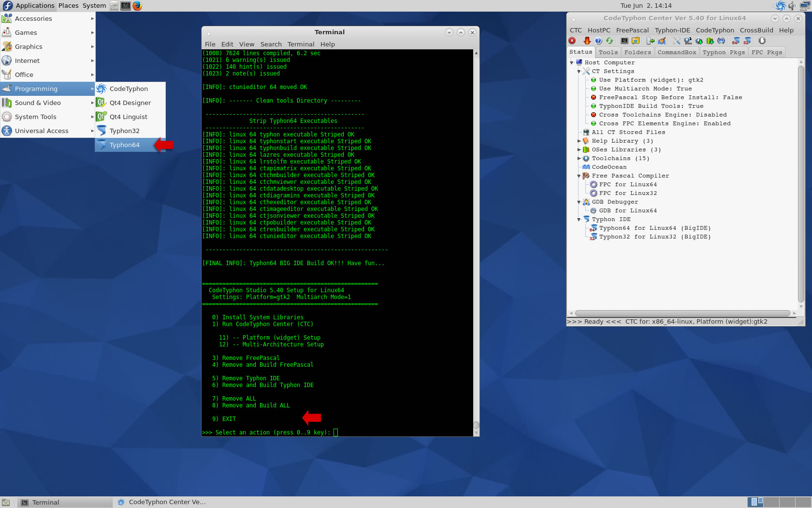The image size is (812, 508).
Task: Select the CodeOcean tree item
Action: tap(609, 167)
